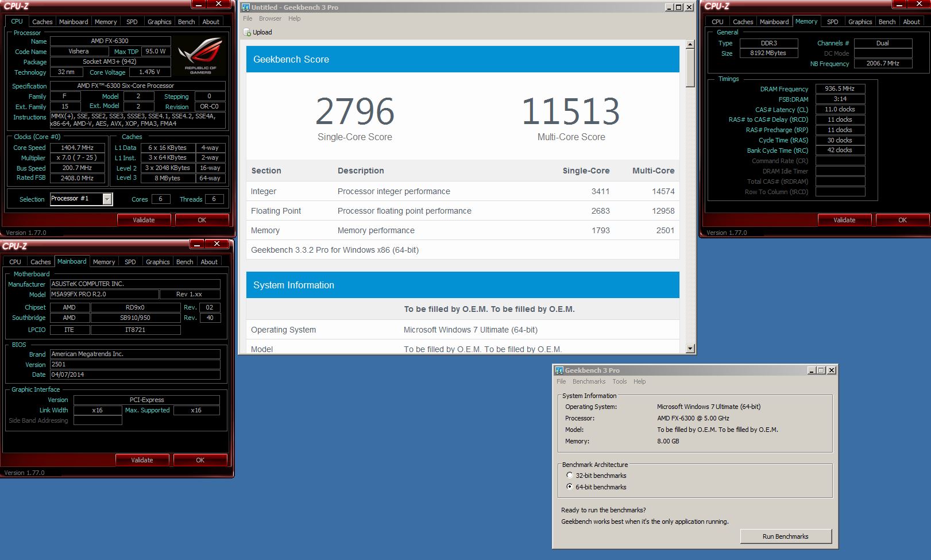
Task: Click the BIOS Version 2501 field
Action: [x=135, y=364]
